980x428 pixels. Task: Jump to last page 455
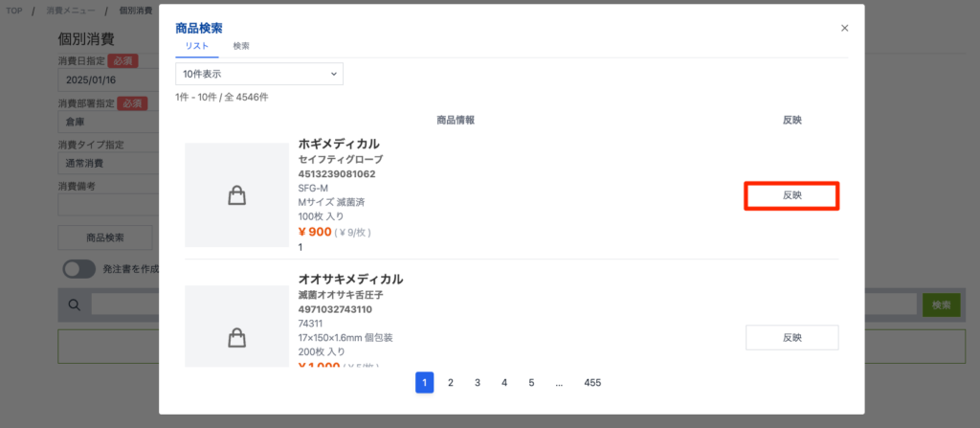[592, 383]
